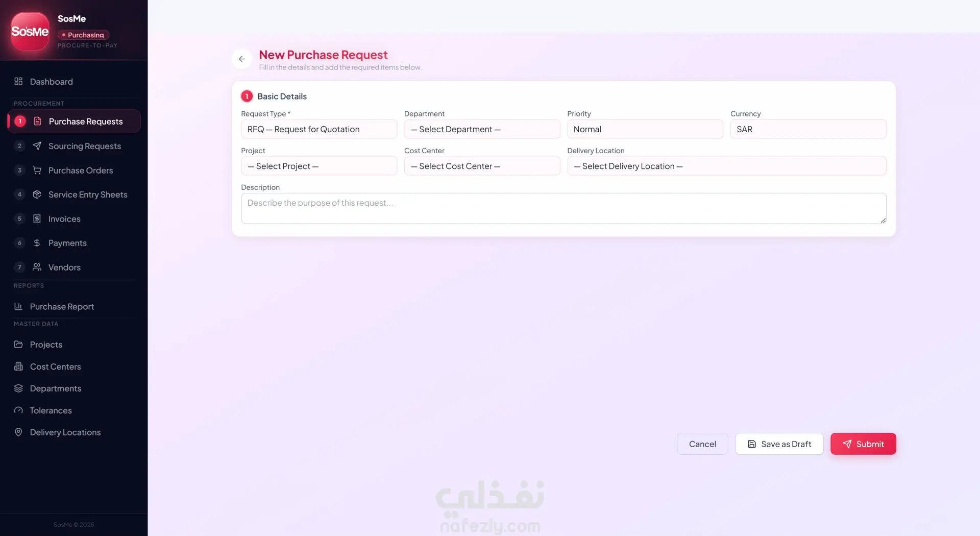Select the Service Entry Sheets box icon
Image resolution: width=980 pixels, height=536 pixels.
tap(37, 194)
